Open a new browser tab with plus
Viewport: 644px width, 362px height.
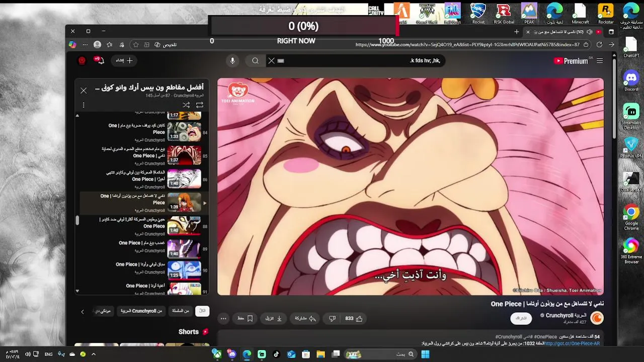coord(516,32)
